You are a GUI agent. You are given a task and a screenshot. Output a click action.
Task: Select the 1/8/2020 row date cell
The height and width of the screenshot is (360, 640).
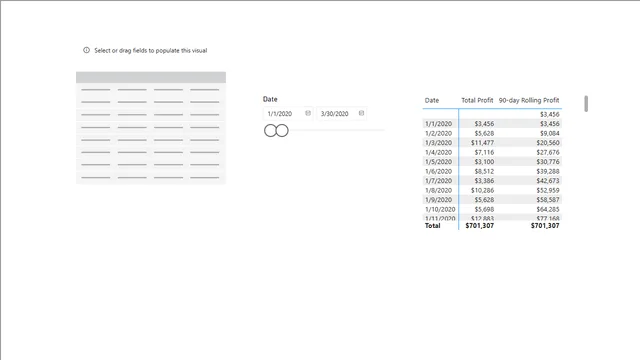click(x=438, y=190)
